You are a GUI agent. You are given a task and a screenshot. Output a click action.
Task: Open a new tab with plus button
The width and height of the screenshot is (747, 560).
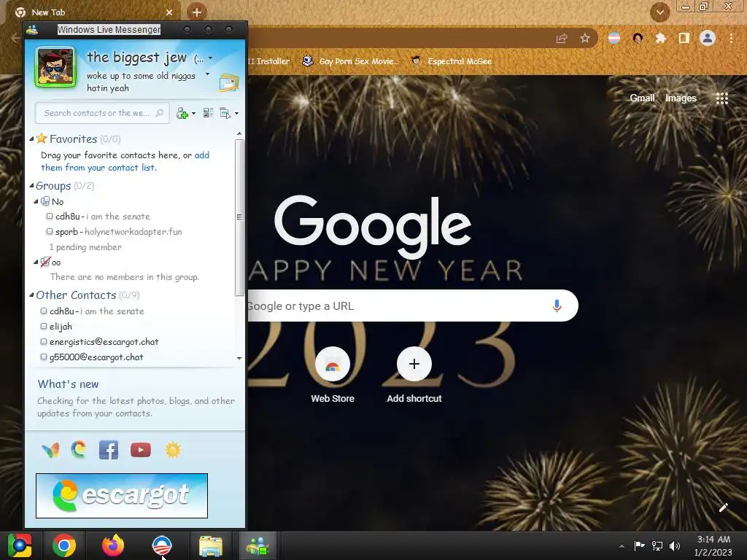pyautogui.click(x=197, y=12)
